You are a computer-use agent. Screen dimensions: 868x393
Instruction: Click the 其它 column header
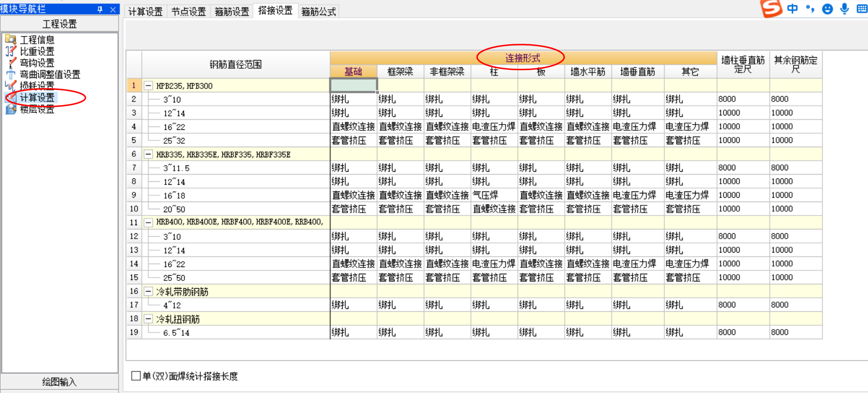pyautogui.click(x=690, y=72)
